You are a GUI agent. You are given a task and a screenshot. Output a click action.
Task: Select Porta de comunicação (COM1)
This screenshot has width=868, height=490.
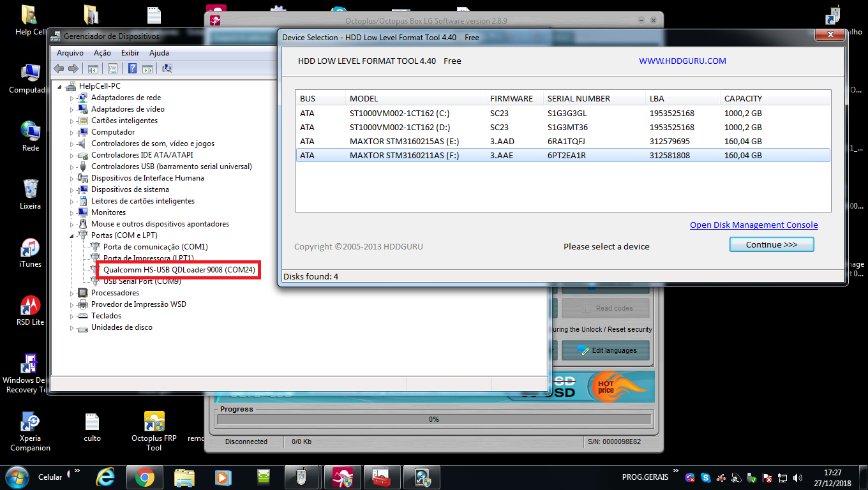[x=155, y=247]
